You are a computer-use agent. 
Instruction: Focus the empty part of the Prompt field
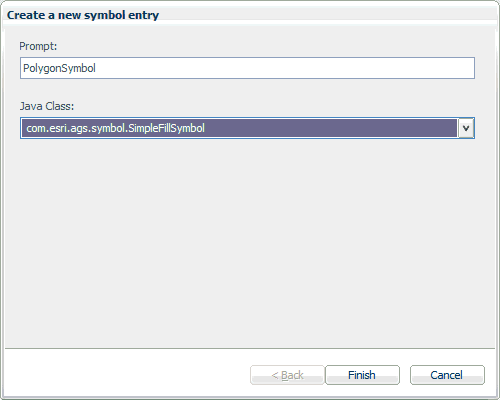283,68
